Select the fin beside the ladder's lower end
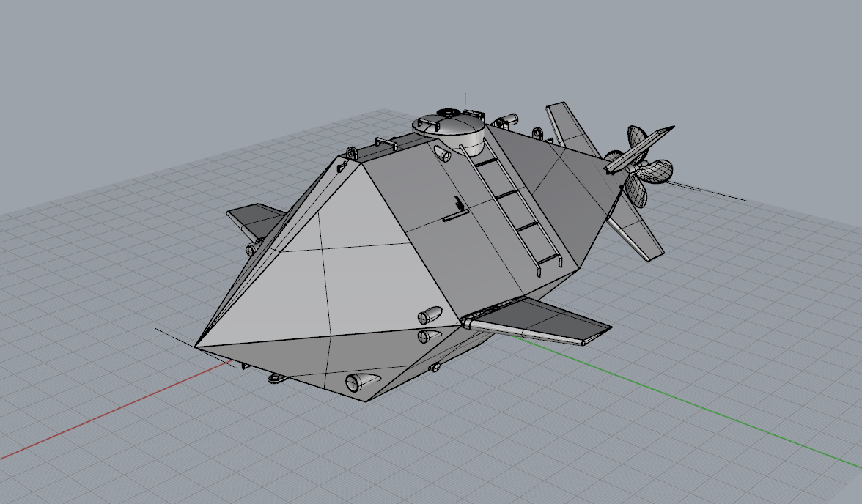 tap(538, 322)
